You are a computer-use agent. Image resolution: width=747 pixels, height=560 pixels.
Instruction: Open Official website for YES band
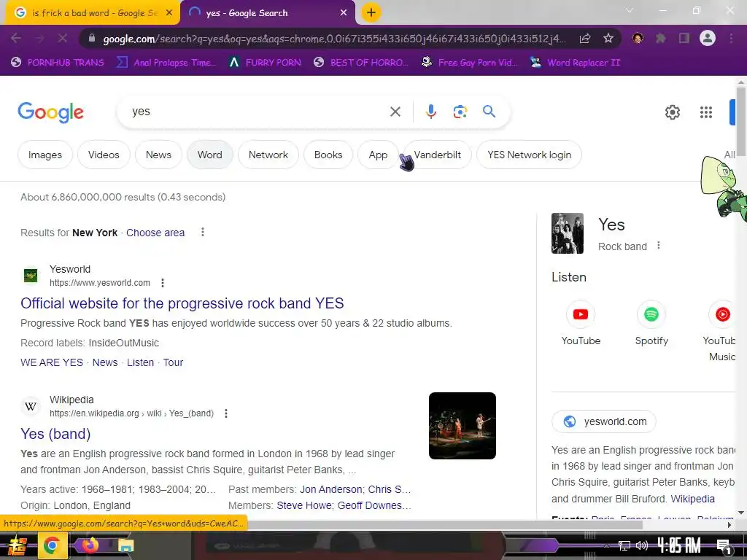click(182, 303)
